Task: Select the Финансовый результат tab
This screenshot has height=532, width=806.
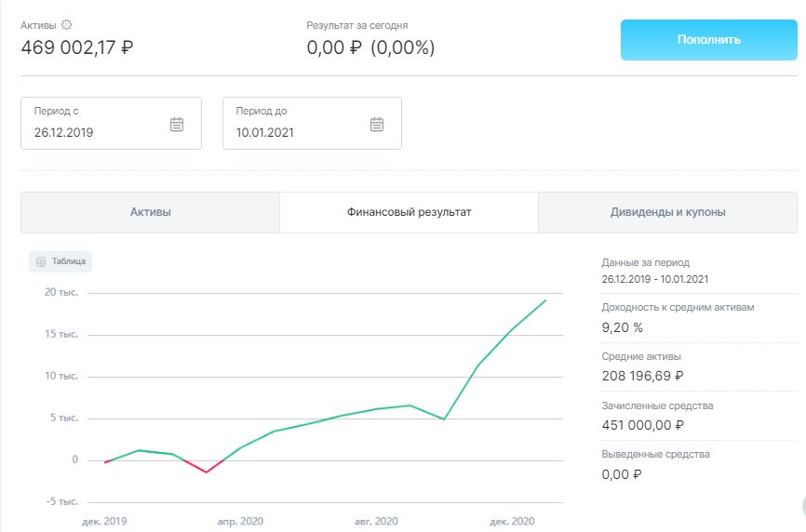Action: click(x=409, y=212)
